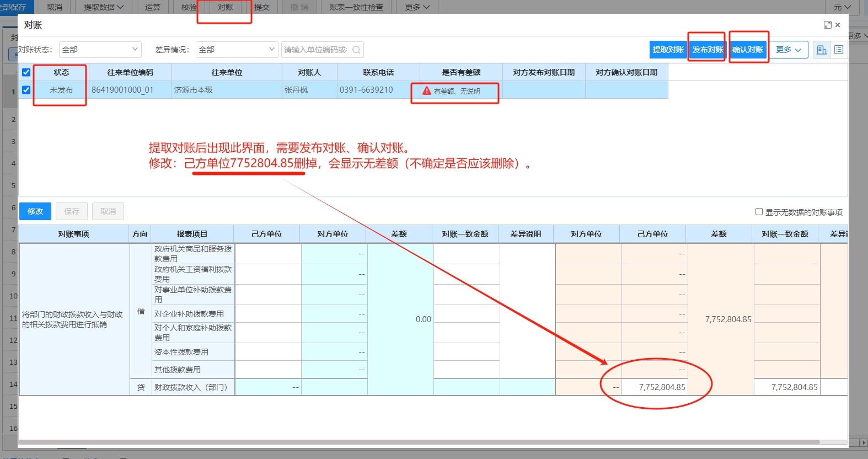Click the 有差额、无说明 status text
This screenshot has width=868, height=459.
coord(457,91)
